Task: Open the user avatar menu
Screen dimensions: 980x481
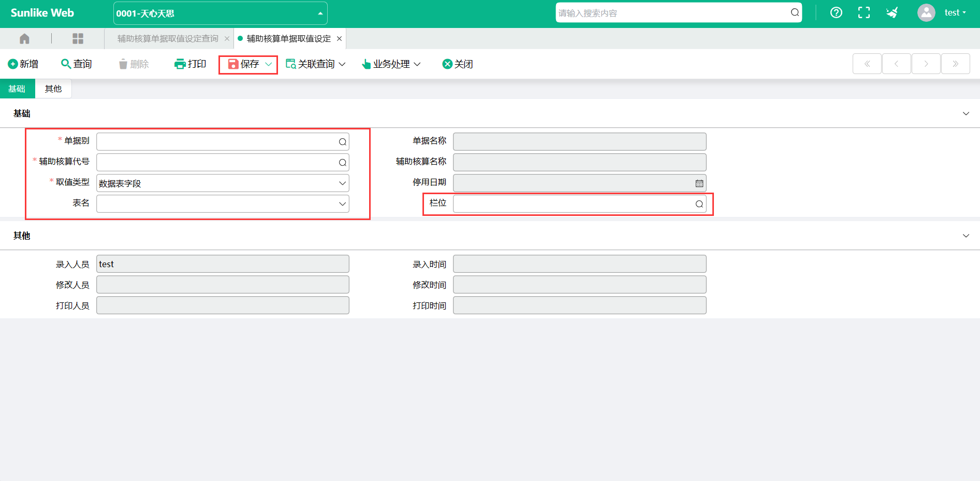Action: tap(926, 13)
